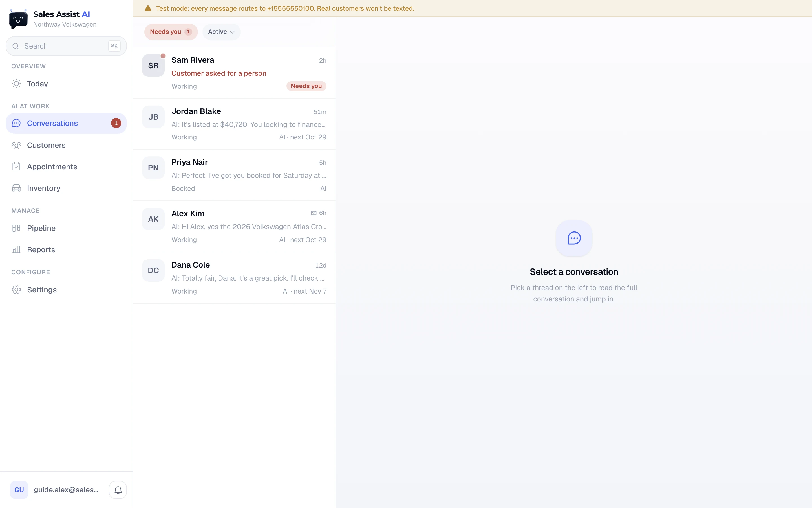Open the Settings page
Image resolution: width=812 pixels, height=508 pixels.
tap(66, 290)
